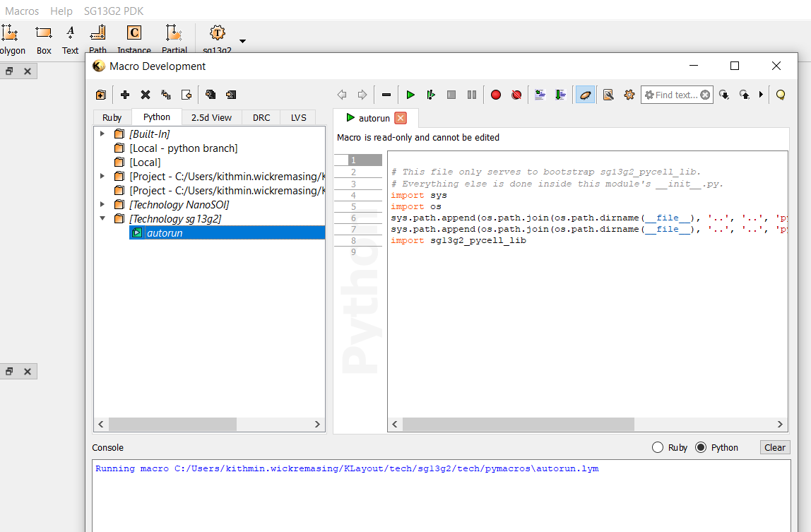Pause macro execution with the pause icon
Viewport: 811px width, 532px height.
point(472,95)
